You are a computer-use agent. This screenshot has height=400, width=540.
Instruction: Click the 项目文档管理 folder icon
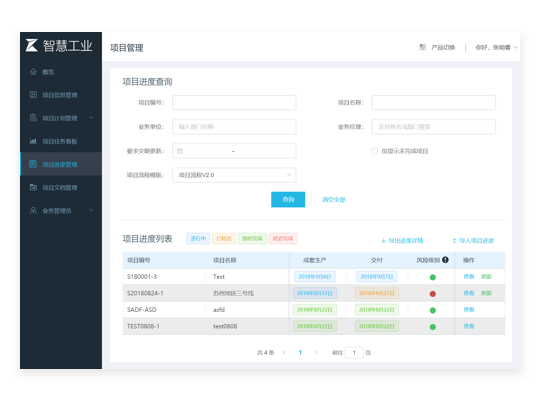(33, 187)
